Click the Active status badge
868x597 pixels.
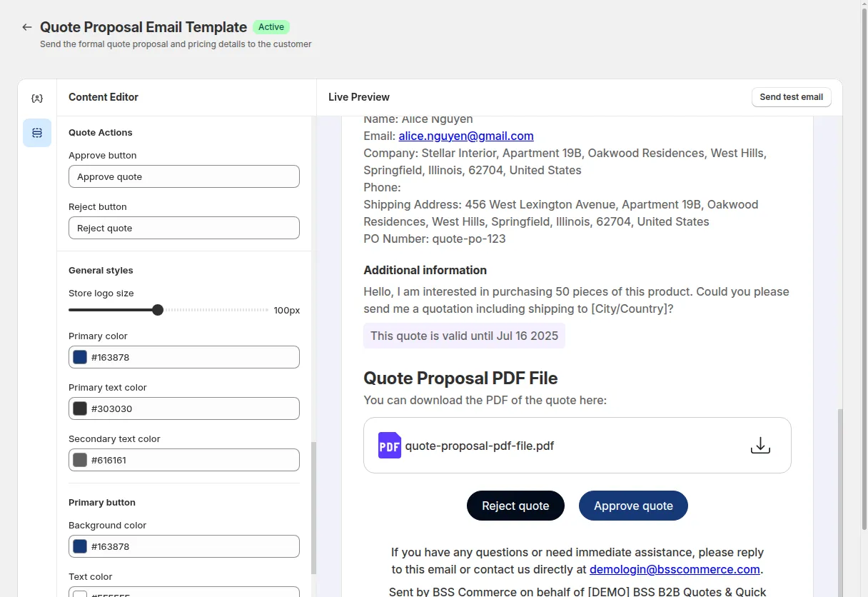pos(271,27)
